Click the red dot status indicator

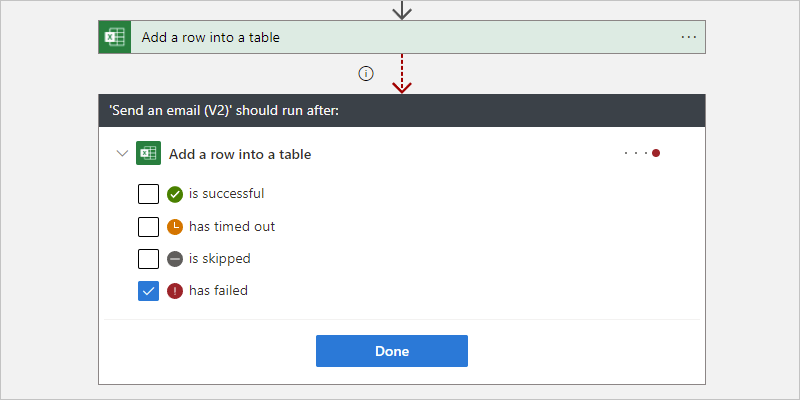(656, 154)
